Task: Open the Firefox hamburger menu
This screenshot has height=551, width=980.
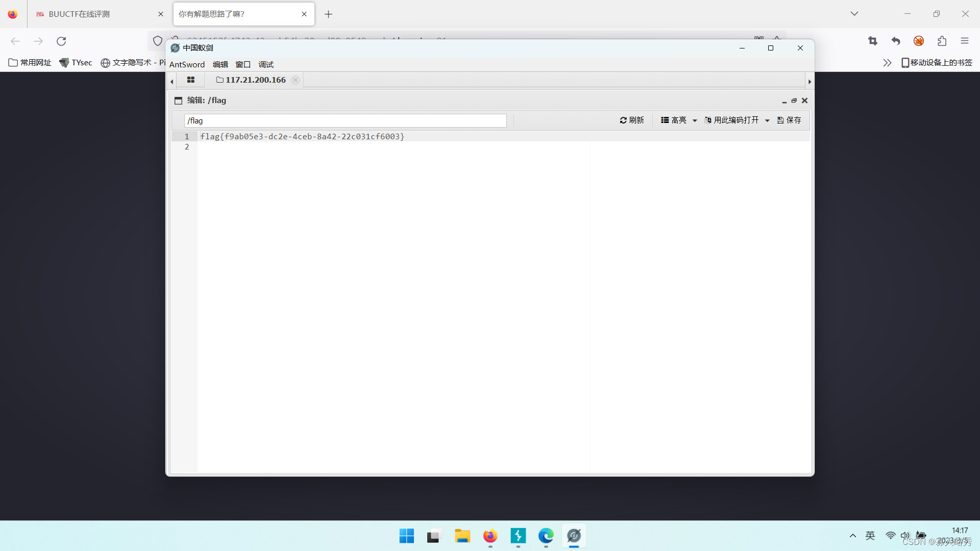Action: tap(964, 41)
